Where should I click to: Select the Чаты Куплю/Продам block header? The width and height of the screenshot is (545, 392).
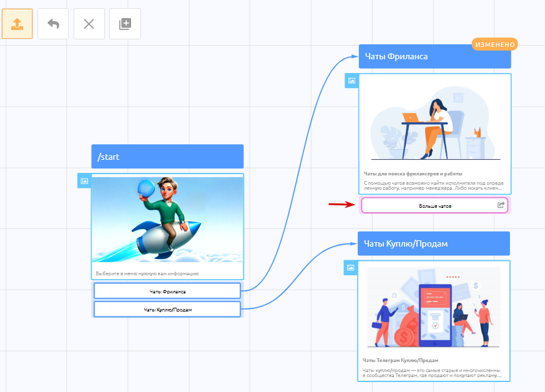click(434, 243)
